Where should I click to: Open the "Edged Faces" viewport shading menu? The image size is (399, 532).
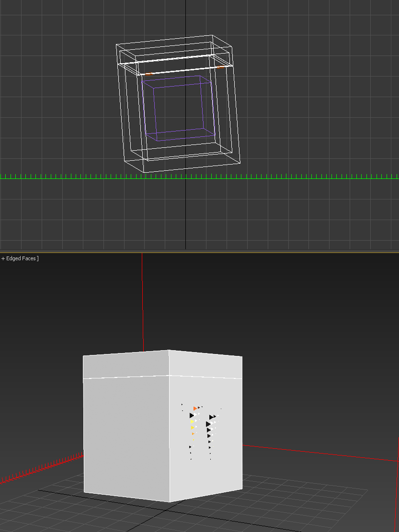pyautogui.click(x=21, y=258)
